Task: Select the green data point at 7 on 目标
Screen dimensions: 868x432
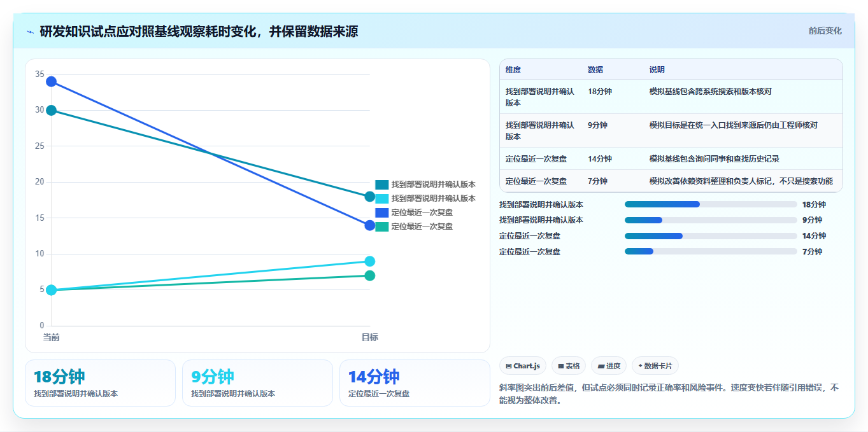Action: tap(369, 275)
